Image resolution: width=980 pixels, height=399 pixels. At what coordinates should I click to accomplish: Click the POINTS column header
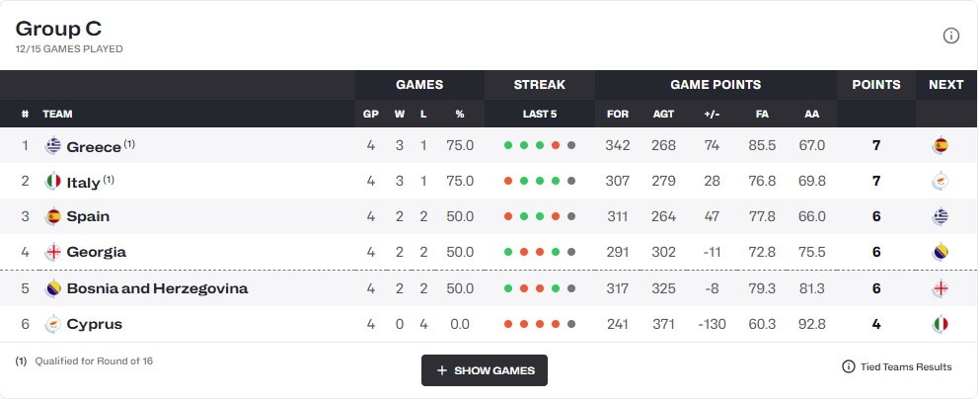876,85
